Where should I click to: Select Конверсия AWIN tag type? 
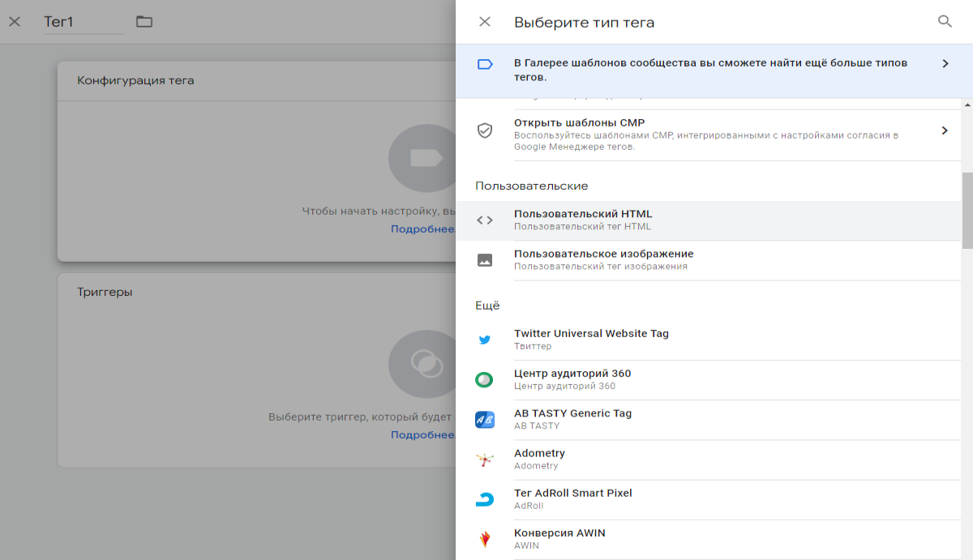click(x=708, y=538)
